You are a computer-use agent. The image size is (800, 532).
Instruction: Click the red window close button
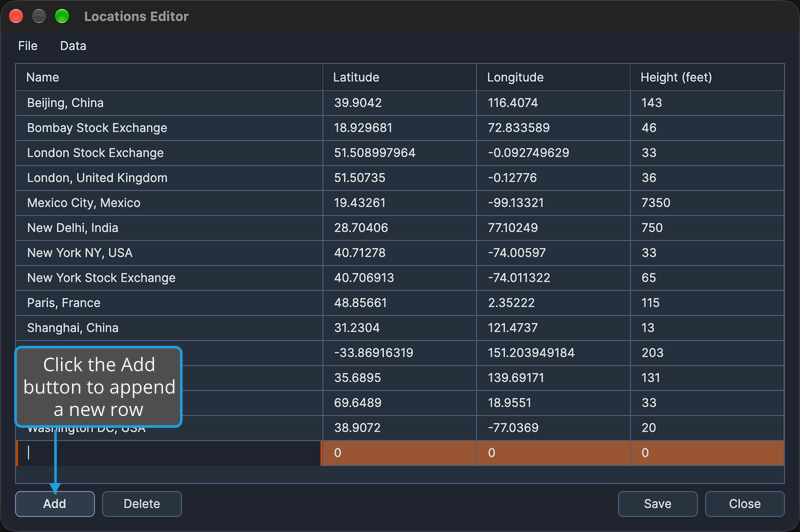(16, 16)
